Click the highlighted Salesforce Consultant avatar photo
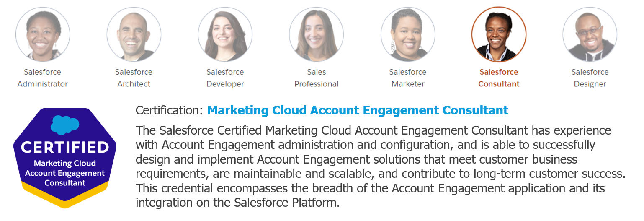Image resolution: width=644 pixels, height=221 pixels. pyautogui.click(x=499, y=34)
